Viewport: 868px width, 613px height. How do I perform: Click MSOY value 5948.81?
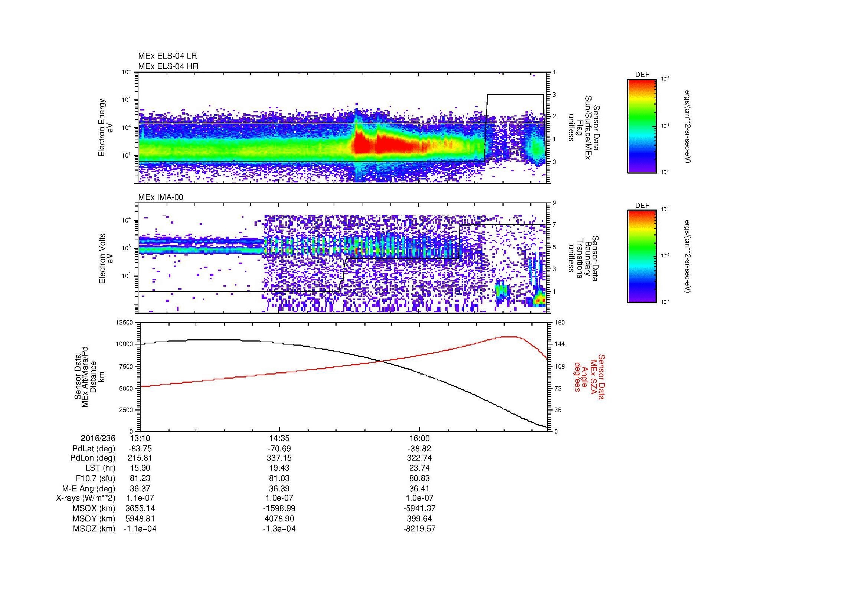[140, 518]
